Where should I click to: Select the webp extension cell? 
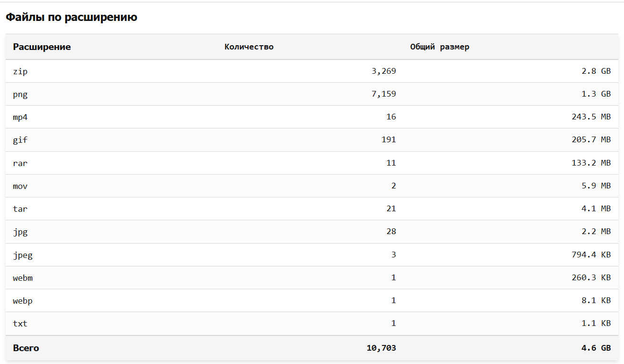click(x=22, y=301)
